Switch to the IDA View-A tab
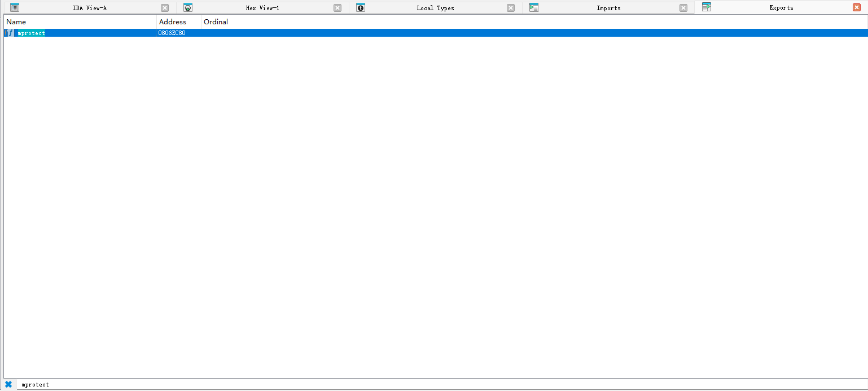Screen dimensions: 868x391 click(89, 8)
